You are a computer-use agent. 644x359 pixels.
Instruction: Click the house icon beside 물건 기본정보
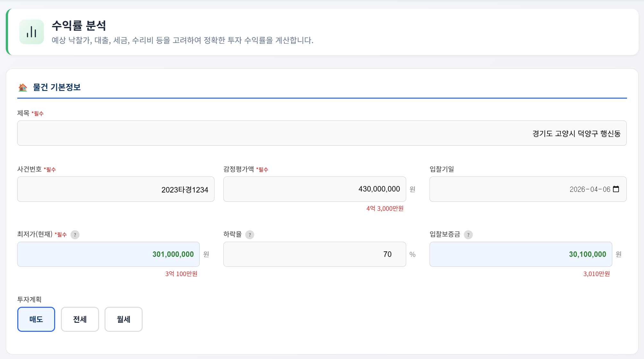click(x=23, y=87)
